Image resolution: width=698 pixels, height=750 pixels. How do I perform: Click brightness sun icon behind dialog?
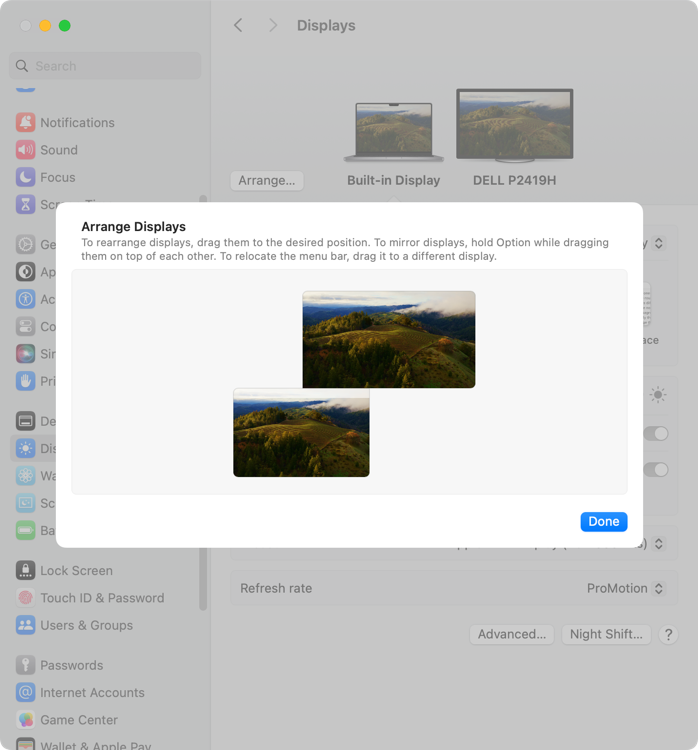click(x=658, y=395)
